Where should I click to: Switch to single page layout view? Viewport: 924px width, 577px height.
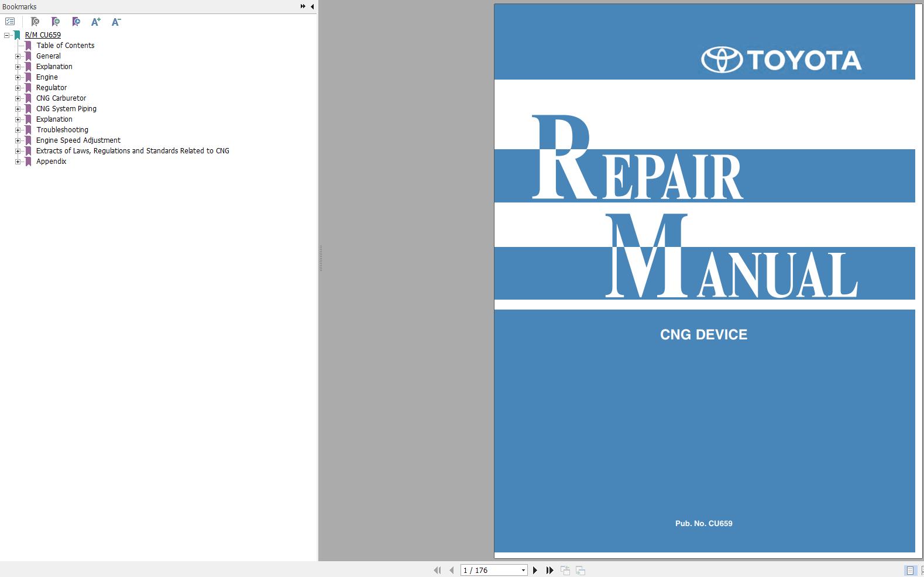[x=910, y=570]
